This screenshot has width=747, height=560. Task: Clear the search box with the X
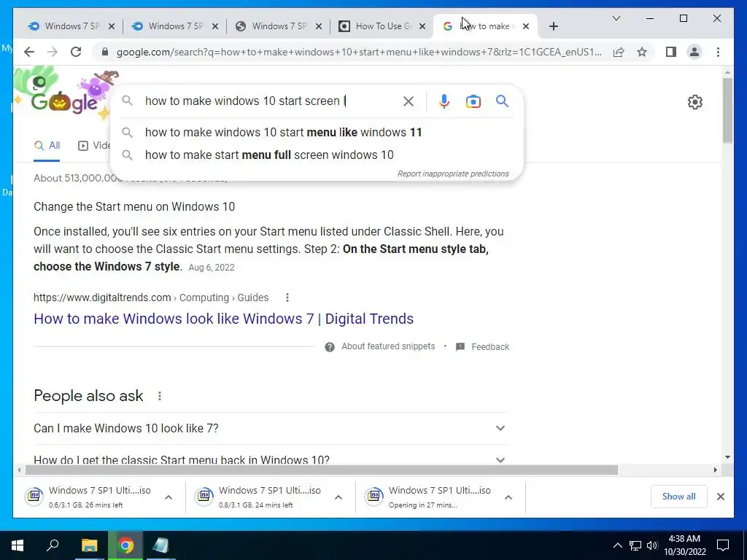tap(409, 101)
